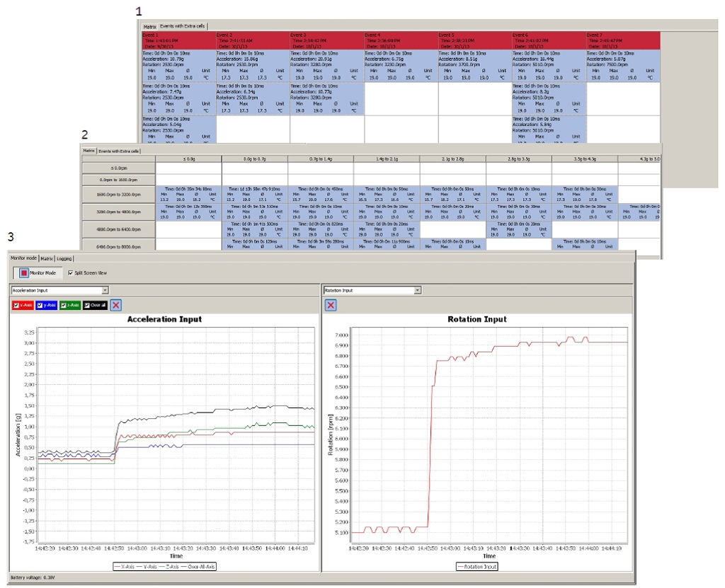Click the '3.5g to 4.3g' column header
The width and height of the screenshot is (725, 588).
click(x=585, y=159)
